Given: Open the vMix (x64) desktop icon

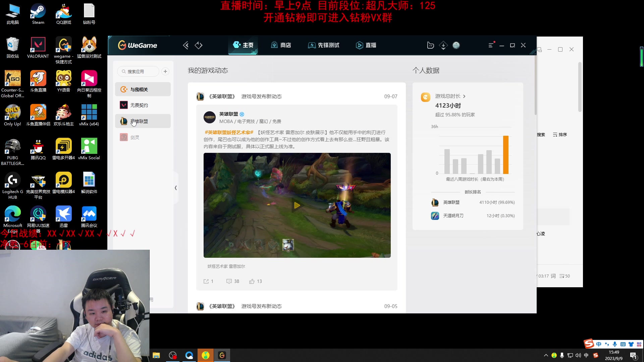Looking at the screenshot, I should [x=89, y=115].
